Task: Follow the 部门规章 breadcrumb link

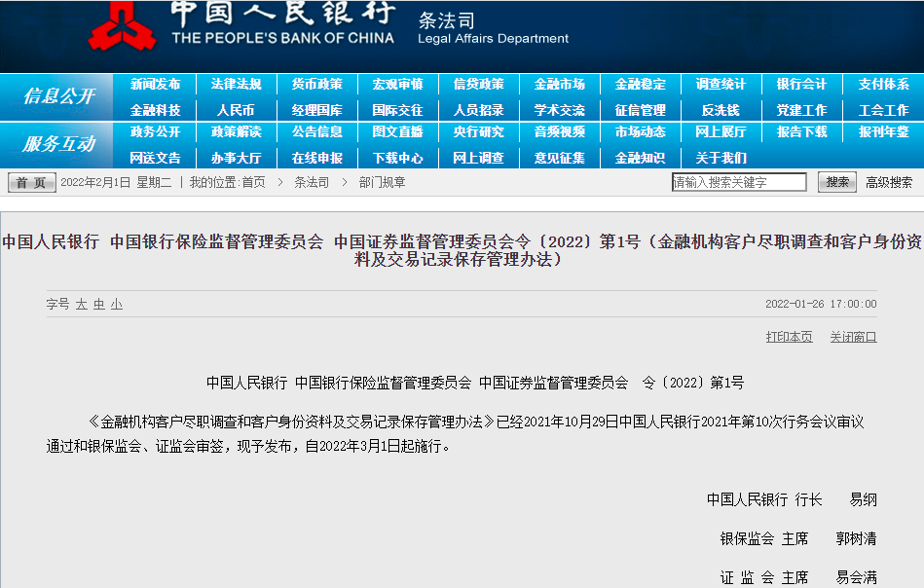Action: pyautogui.click(x=382, y=183)
